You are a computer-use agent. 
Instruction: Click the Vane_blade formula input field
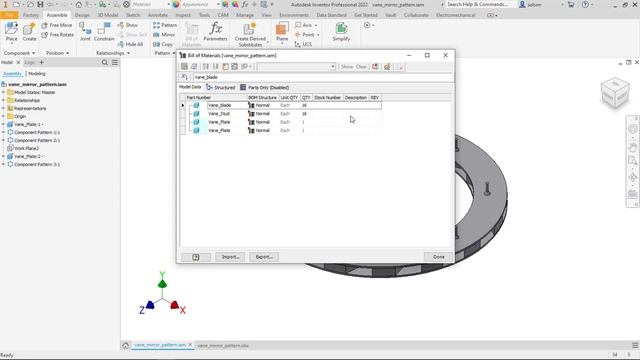[322, 77]
